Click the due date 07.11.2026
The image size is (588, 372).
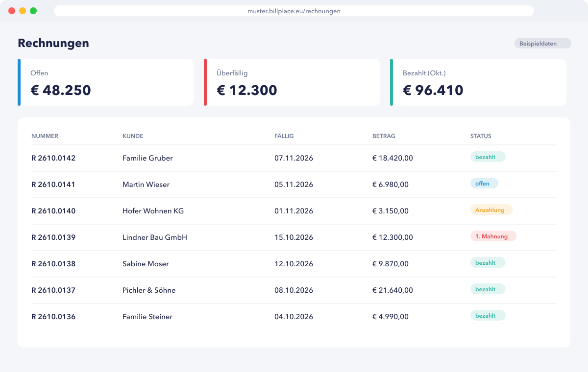294,158
